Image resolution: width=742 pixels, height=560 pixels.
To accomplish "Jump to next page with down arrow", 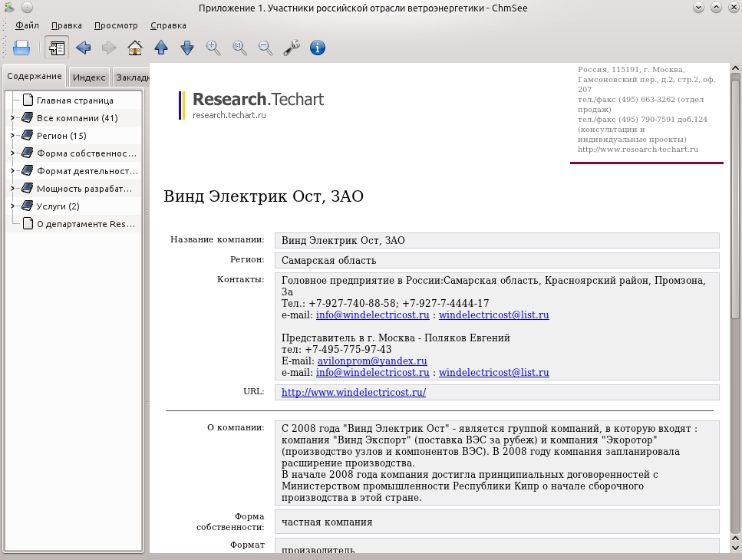I will [x=187, y=48].
